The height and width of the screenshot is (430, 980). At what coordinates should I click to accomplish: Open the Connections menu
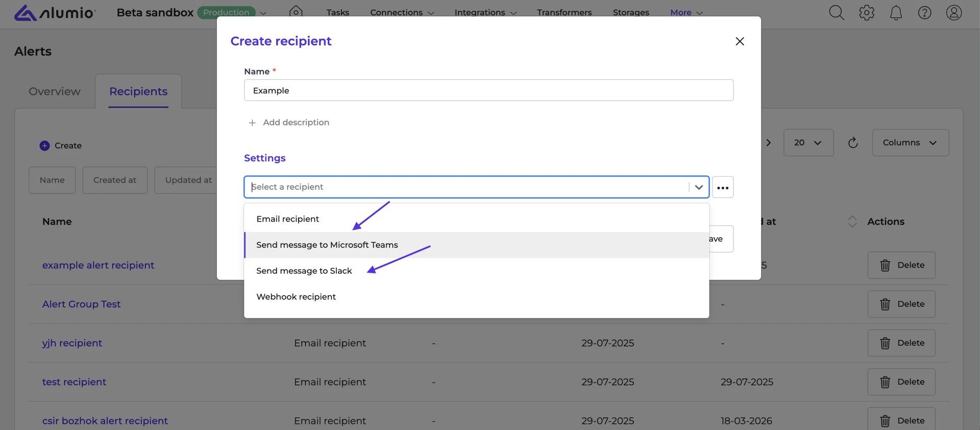coord(402,12)
